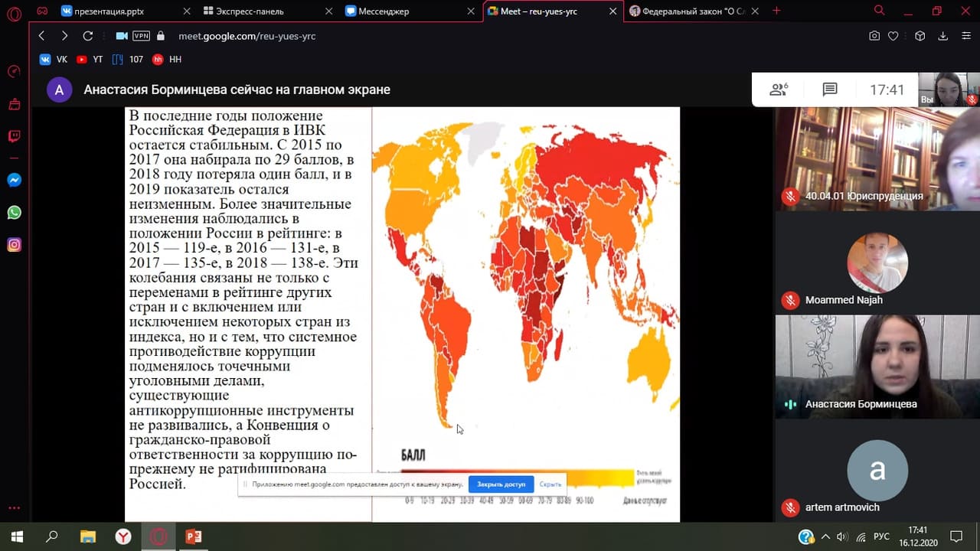This screenshot has width=980, height=551.
Task: Click the Opera snapshot camera icon
Action: (874, 36)
